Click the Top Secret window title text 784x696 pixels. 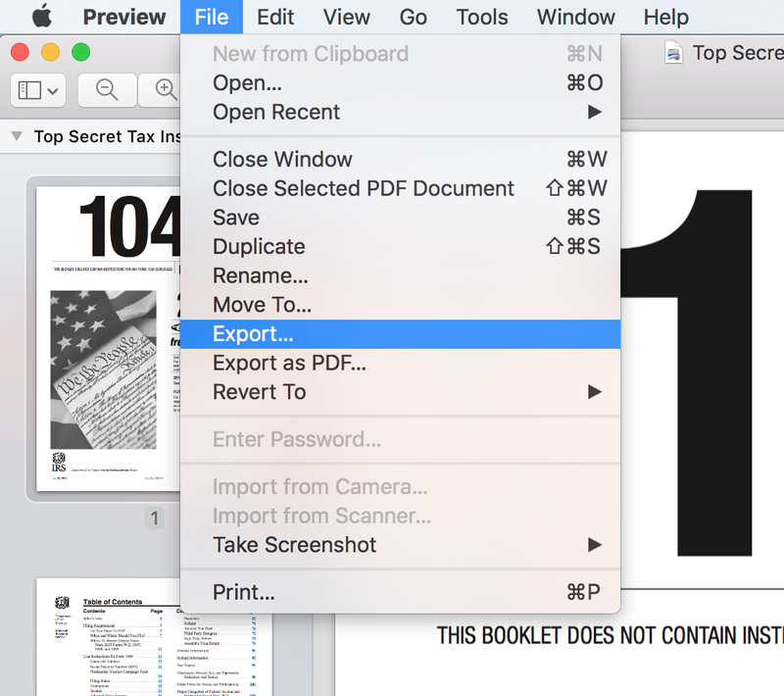tap(738, 53)
